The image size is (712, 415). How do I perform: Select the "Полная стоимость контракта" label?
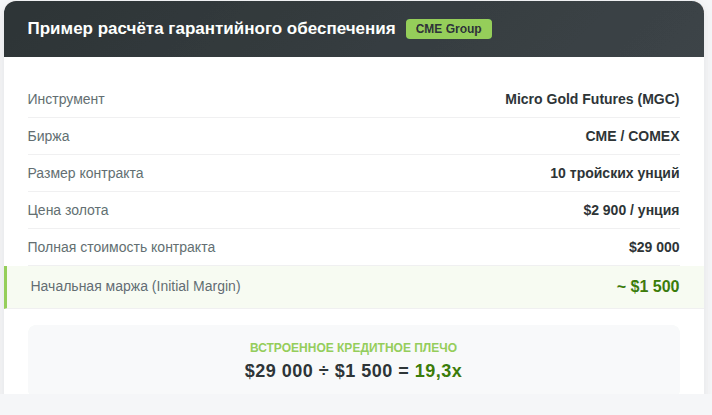click(x=121, y=247)
